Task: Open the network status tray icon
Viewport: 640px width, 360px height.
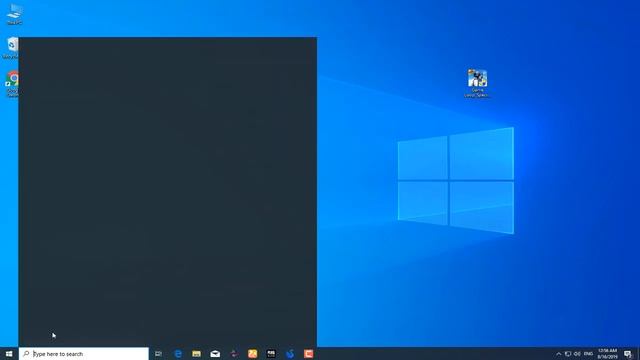Action: [568, 354]
